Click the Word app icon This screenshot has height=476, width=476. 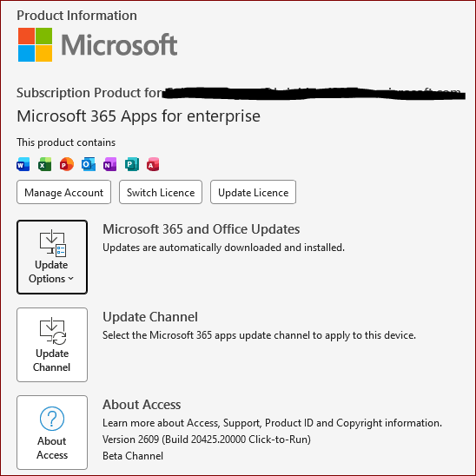pyautogui.click(x=23, y=164)
